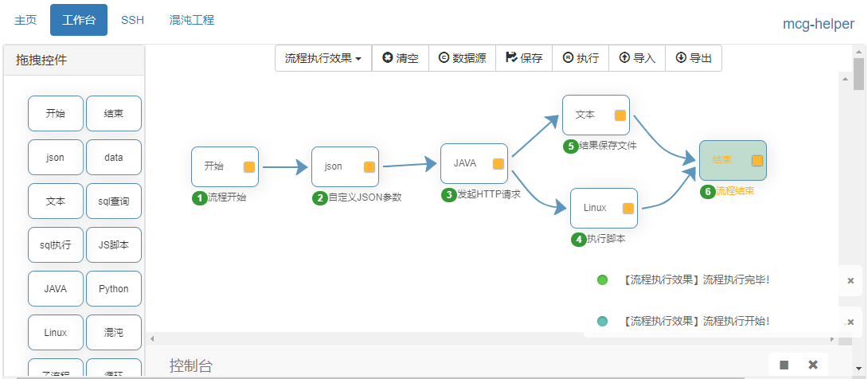Open the 数据源 data source icon

tap(444, 58)
